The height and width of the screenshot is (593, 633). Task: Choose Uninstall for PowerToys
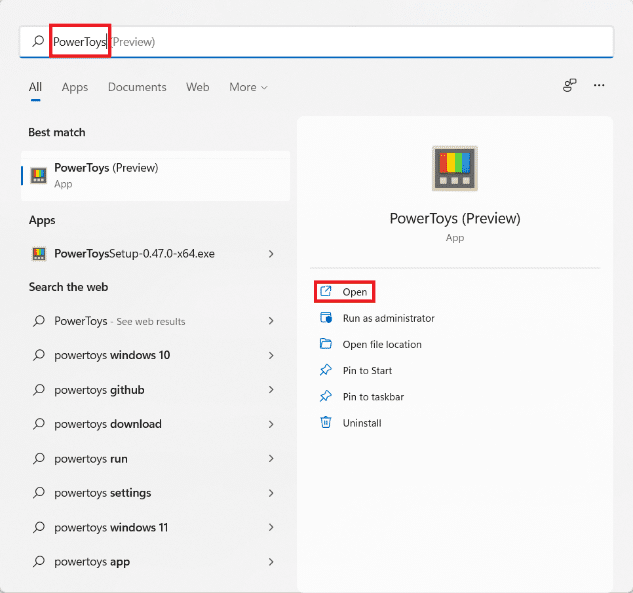click(x=350, y=423)
